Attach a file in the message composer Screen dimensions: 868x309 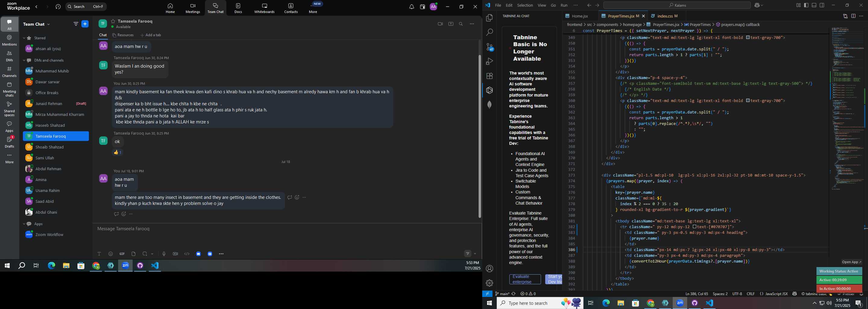pyautogui.click(x=134, y=254)
